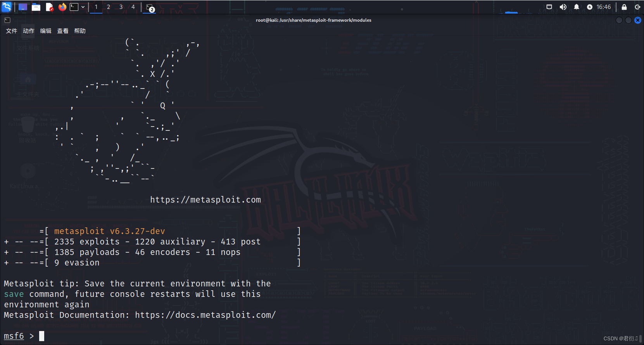
Task: Click the terminal window icon in title bar
Action: click(x=7, y=20)
